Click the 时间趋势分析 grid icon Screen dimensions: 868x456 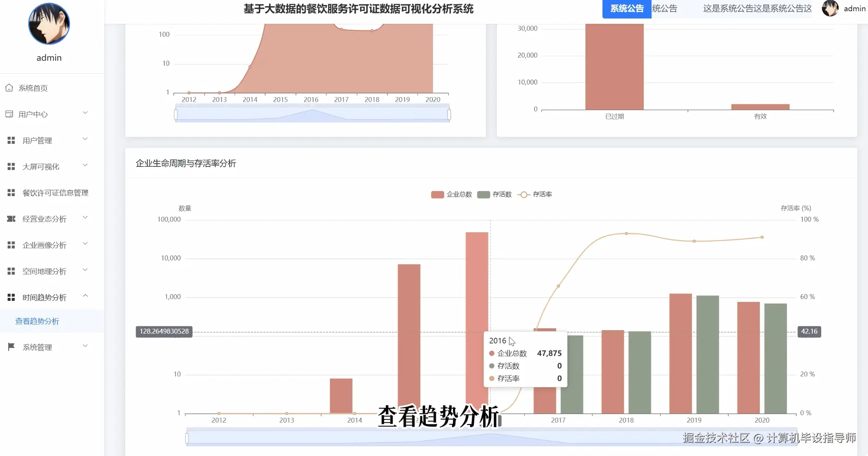click(11, 297)
